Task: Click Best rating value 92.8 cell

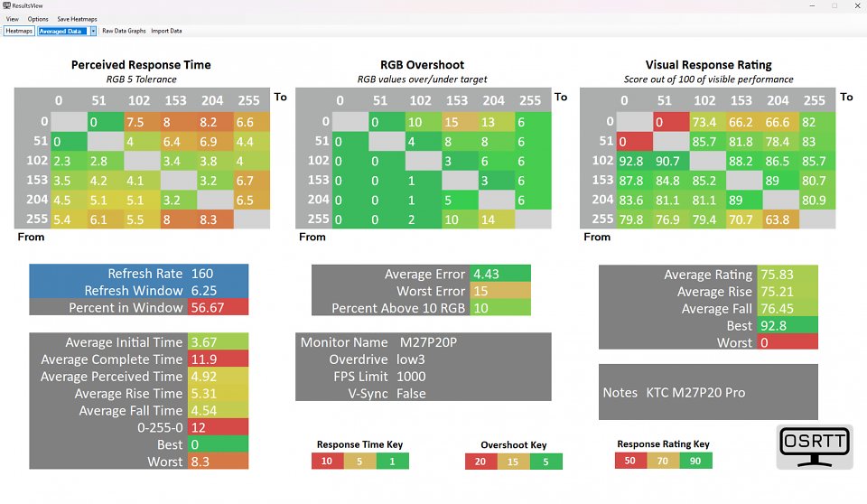Action: (x=788, y=325)
